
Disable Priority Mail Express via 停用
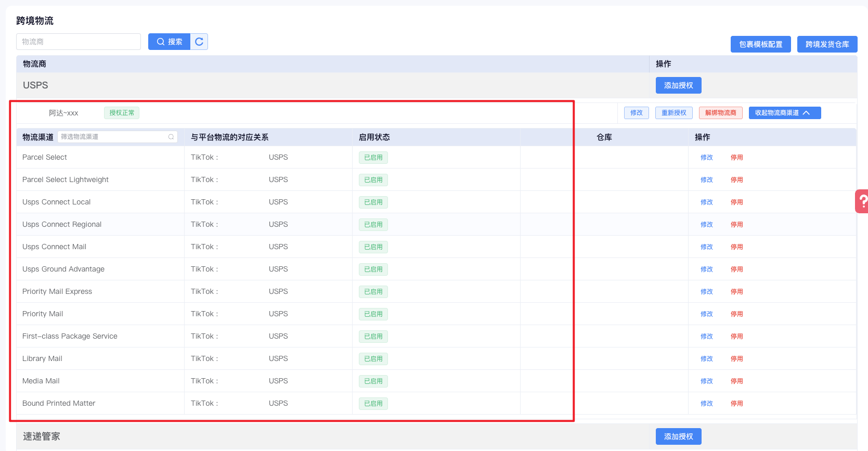tap(736, 292)
